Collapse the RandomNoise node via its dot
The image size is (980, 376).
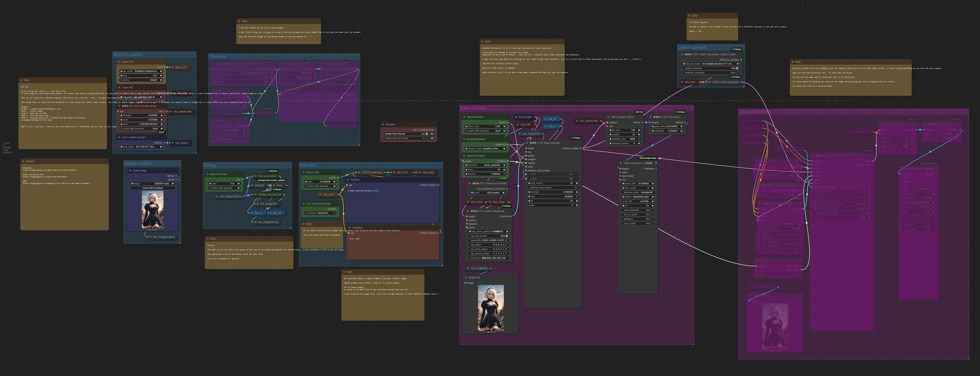[464, 117]
